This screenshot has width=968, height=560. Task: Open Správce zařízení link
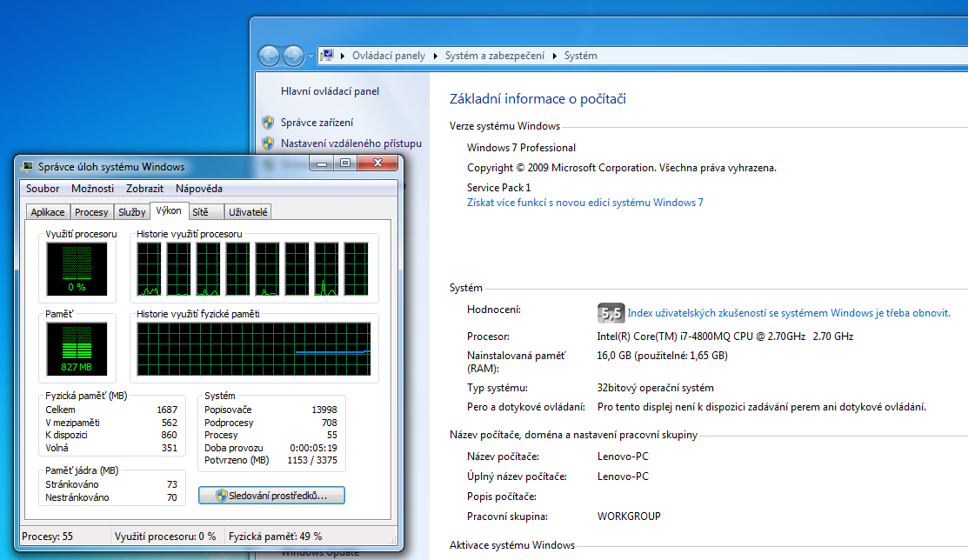click(x=317, y=123)
